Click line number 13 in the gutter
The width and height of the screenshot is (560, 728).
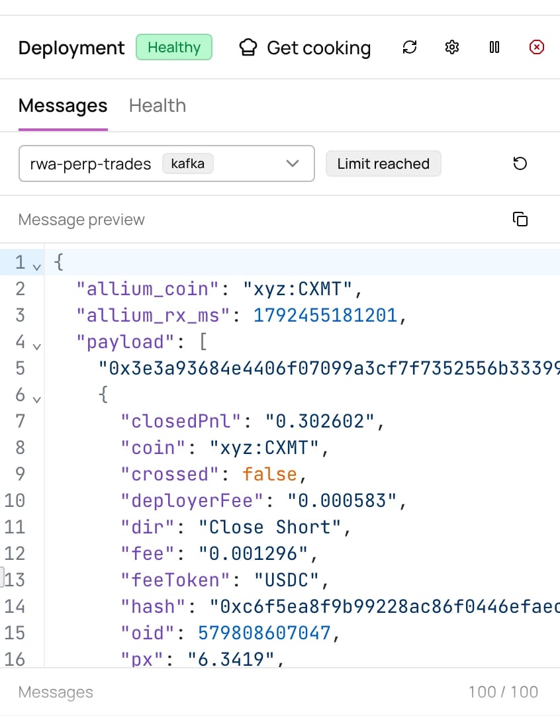point(15,580)
